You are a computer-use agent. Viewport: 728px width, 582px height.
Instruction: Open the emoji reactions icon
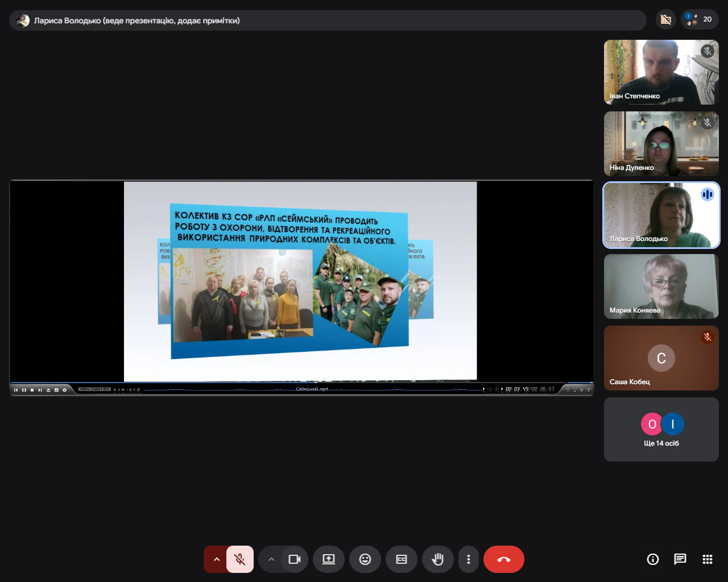(x=365, y=559)
